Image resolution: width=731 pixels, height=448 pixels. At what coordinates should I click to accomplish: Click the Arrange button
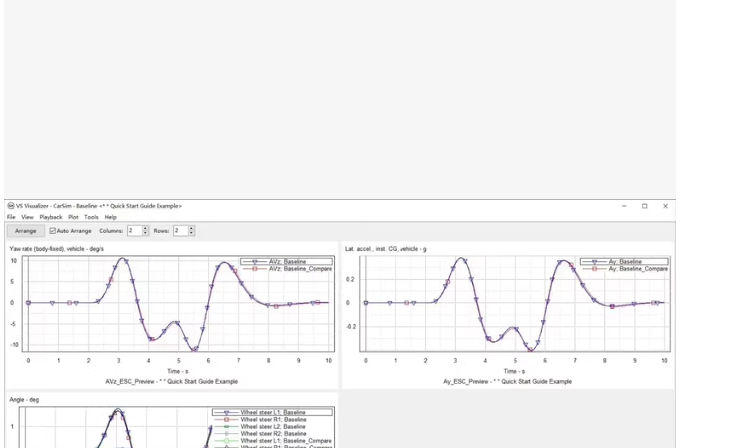pyautogui.click(x=26, y=231)
